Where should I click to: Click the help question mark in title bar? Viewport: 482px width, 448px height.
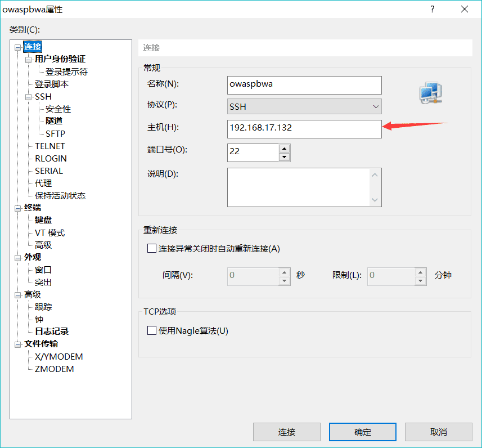tap(431, 9)
